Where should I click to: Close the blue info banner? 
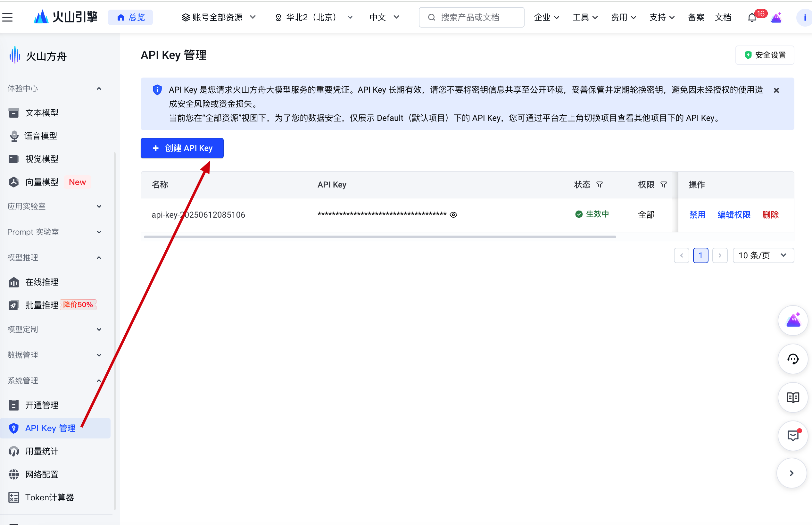coord(776,90)
